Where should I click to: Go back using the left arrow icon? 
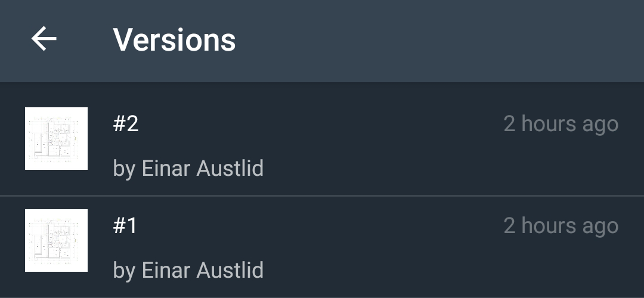(x=44, y=39)
